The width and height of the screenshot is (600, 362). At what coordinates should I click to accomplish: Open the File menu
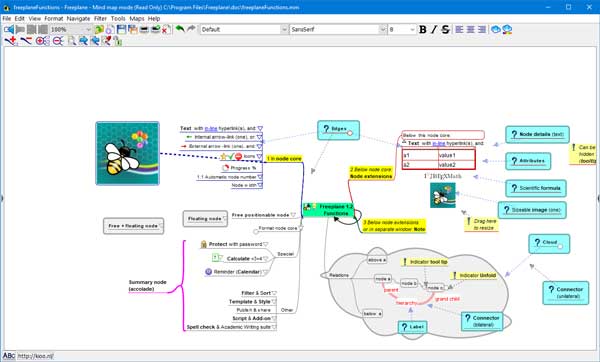tap(7, 18)
